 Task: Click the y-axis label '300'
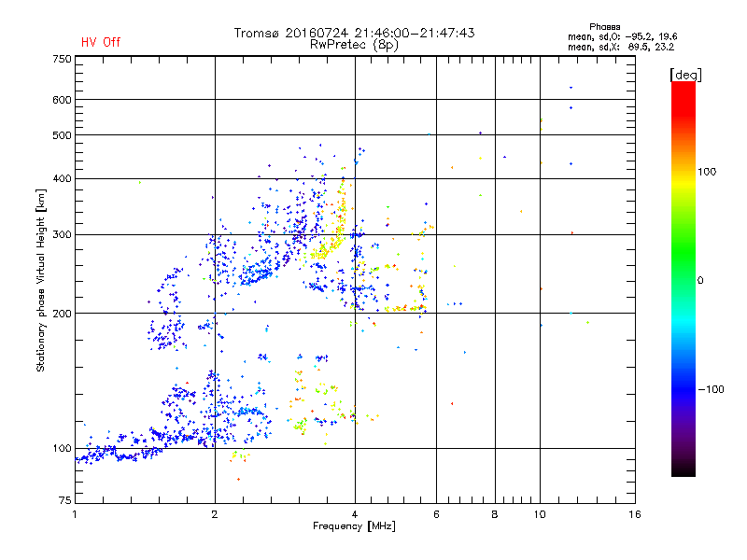coord(62,235)
